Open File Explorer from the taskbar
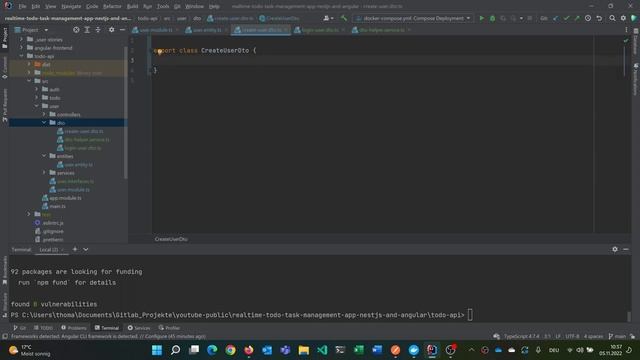The image size is (640, 360). coord(304,350)
